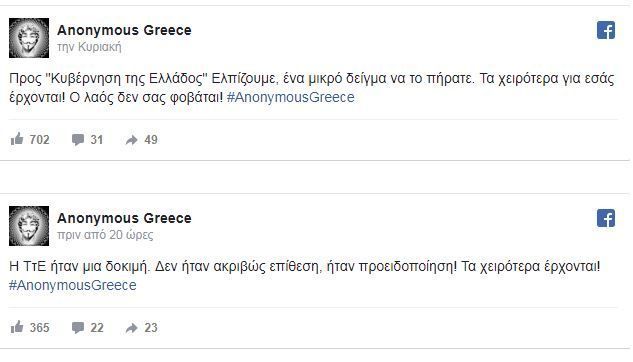Follow #AnonymousGreece hashtag in first post
This screenshot has height=362, width=633.
pos(291,97)
